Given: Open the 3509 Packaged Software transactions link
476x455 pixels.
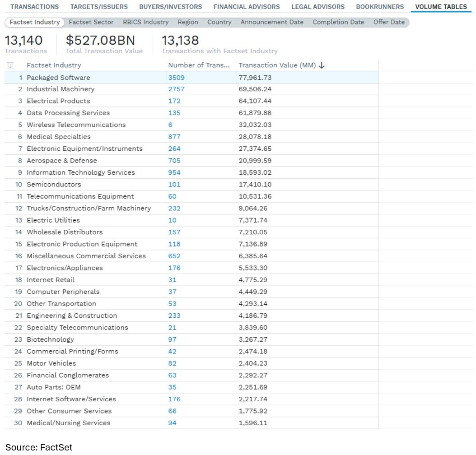Looking at the screenshot, I should pyautogui.click(x=176, y=78).
